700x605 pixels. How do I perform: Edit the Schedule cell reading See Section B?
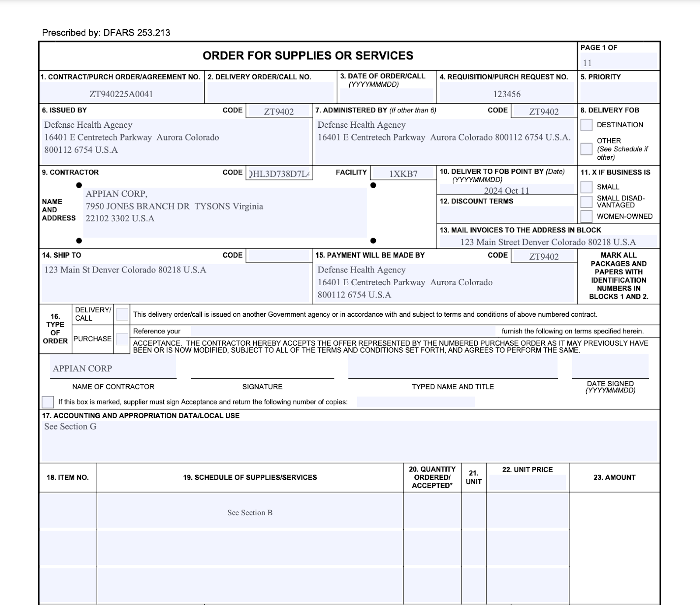coord(250,511)
